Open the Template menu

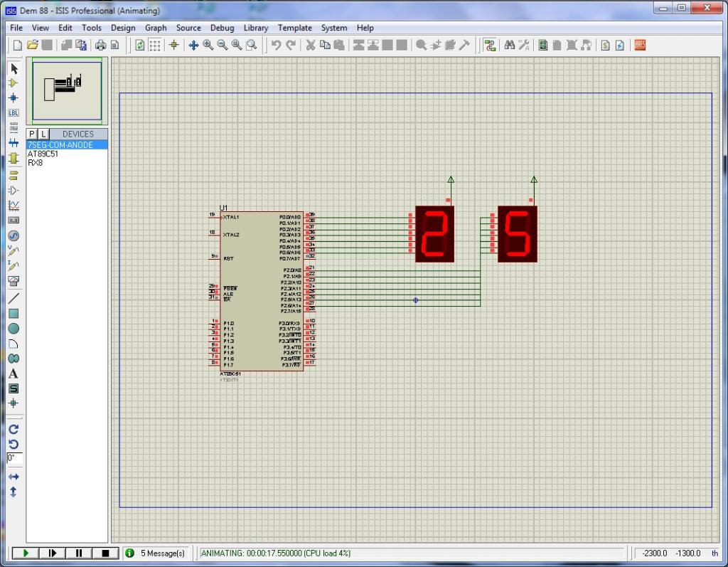(294, 28)
